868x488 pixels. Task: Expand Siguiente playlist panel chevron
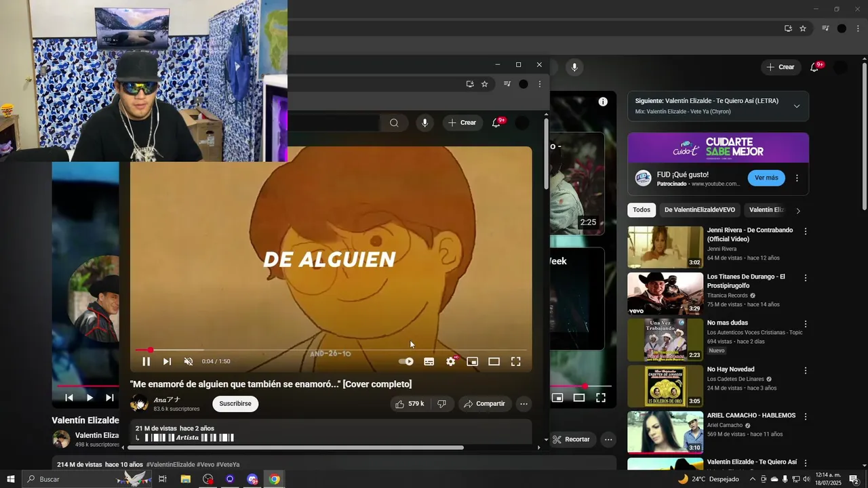click(797, 106)
